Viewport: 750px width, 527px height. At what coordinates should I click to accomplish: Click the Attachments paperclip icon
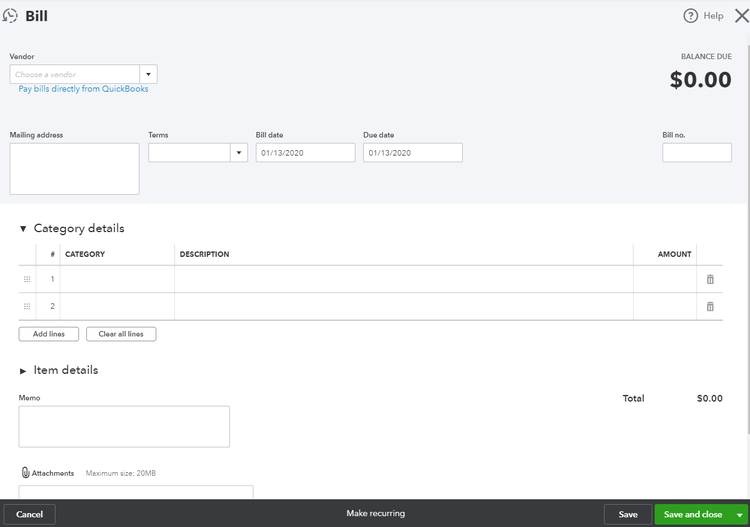click(x=25, y=472)
